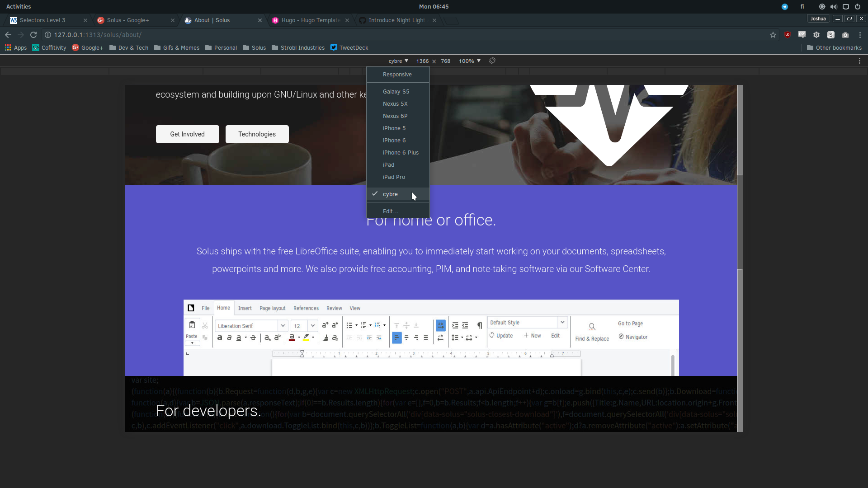868x488 pixels.
Task: Choose iPad Pro from device list
Action: [398, 177]
